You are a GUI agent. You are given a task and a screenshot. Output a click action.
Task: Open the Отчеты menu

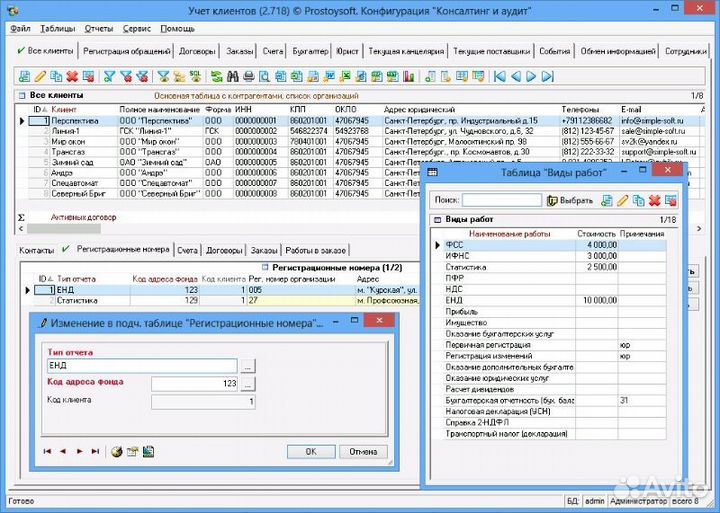[99, 29]
